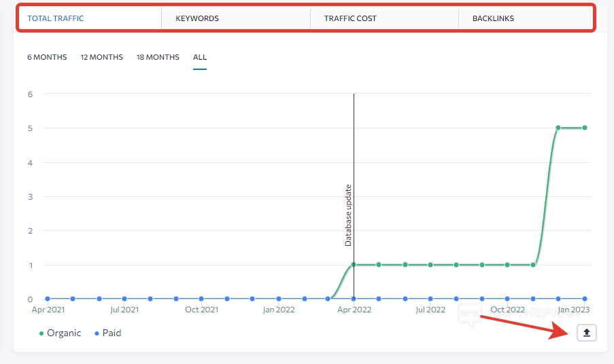This screenshot has height=364, width=614.
Task: Click the export upload icon button
Action: tap(586, 333)
